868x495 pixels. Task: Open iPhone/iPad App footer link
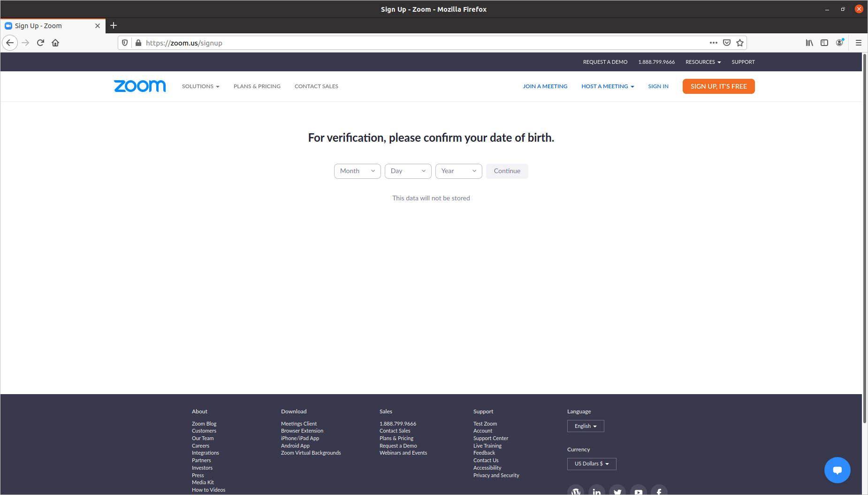[300, 438]
